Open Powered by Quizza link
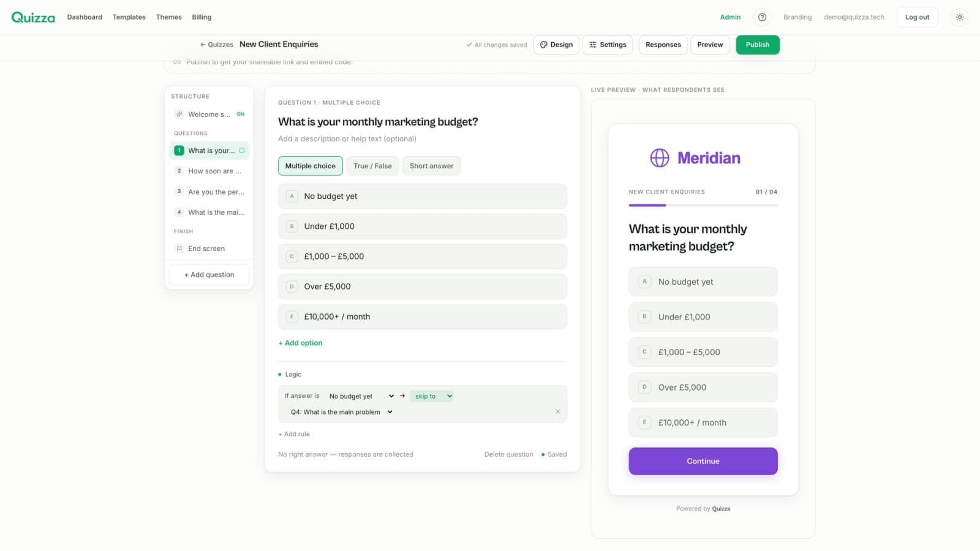This screenshot has height=551, width=980. pyautogui.click(x=703, y=509)
